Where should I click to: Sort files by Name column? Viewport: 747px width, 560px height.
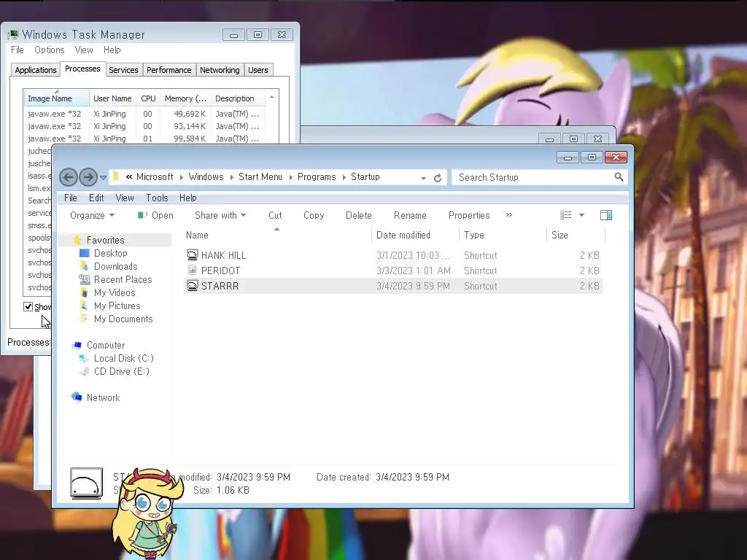point(197,236)
